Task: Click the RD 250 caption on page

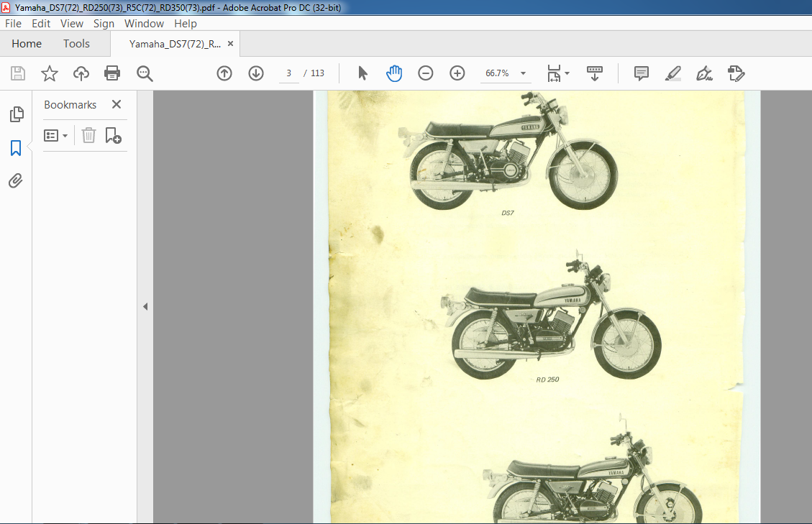Action: [548, 380]
